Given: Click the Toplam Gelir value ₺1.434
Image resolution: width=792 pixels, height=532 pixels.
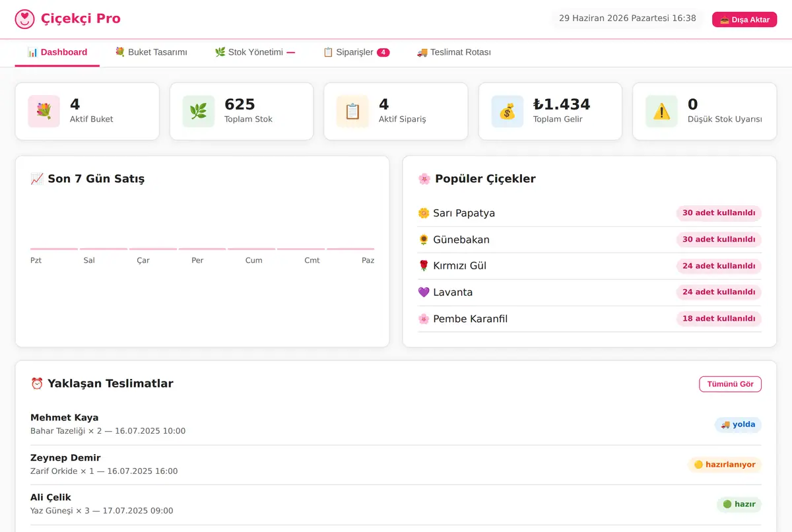Looking at the screenshot, I should (x=562, y=104).
